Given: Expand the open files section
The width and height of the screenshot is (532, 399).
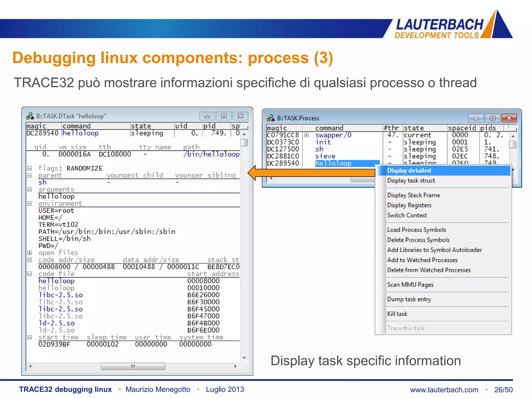Looking at the screenshot, I should [x=30, y=253].
